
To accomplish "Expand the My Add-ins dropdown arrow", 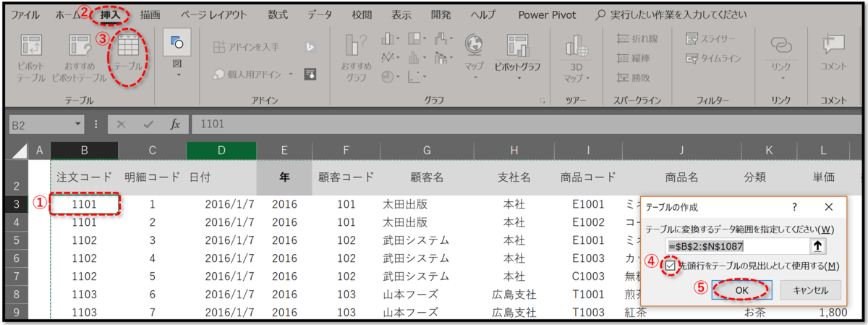I will 291,74.
